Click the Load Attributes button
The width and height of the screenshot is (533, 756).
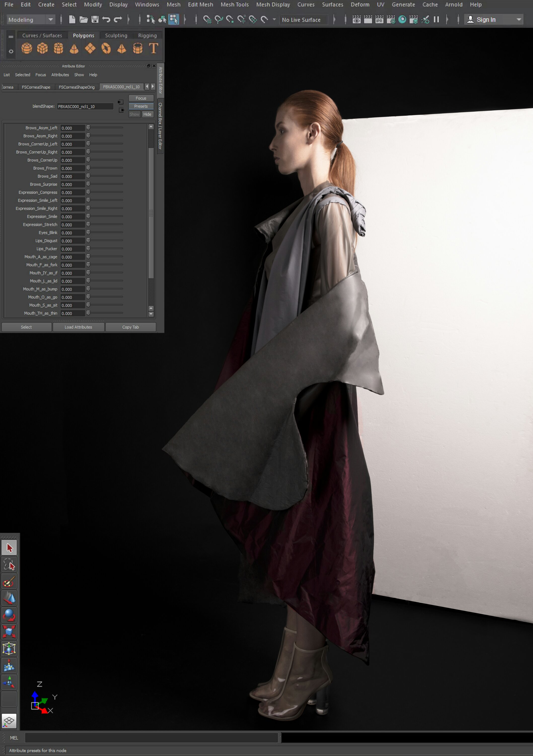78,327
